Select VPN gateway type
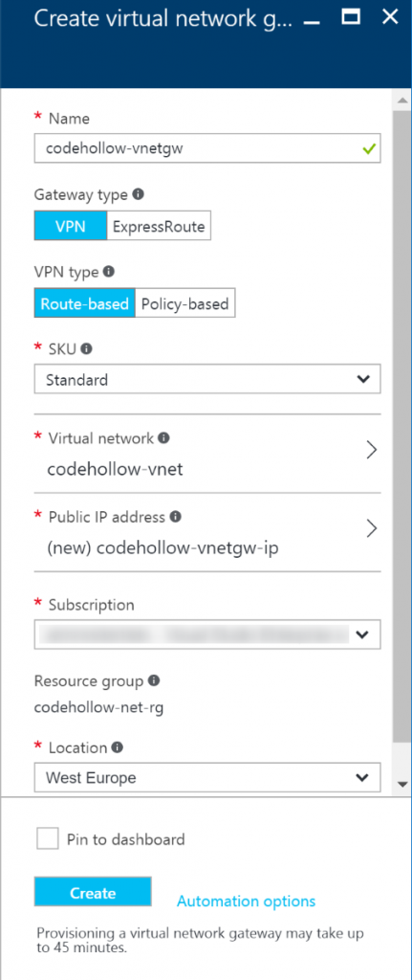The width and height of the screenshot is (412, 980). [71, 226]
